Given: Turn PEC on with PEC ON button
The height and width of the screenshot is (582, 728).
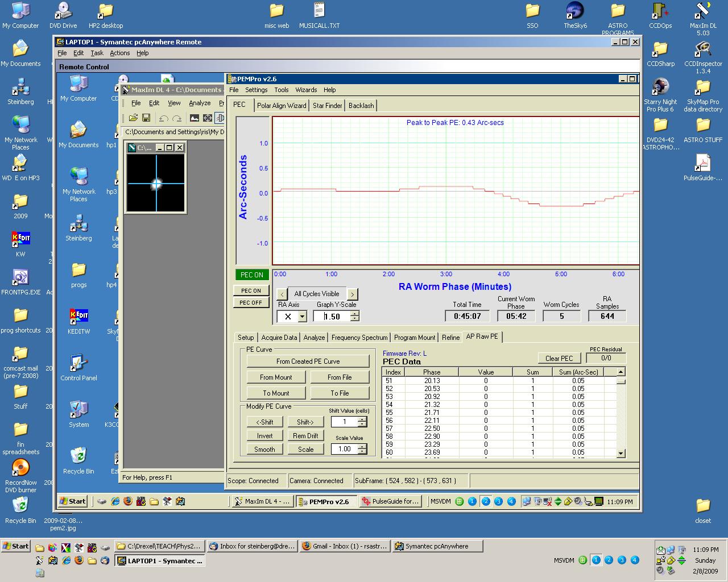Looking at the screenshot, I should click(251, 290).
